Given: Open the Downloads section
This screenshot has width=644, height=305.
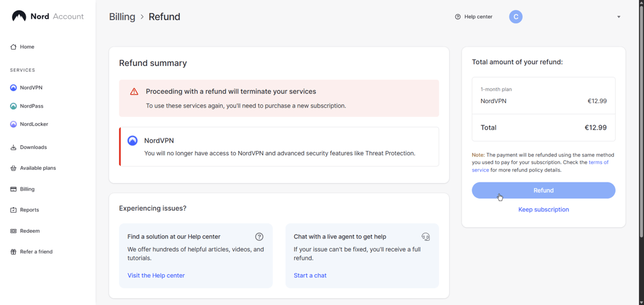Looking at the screenshot, I should point(33,147).
